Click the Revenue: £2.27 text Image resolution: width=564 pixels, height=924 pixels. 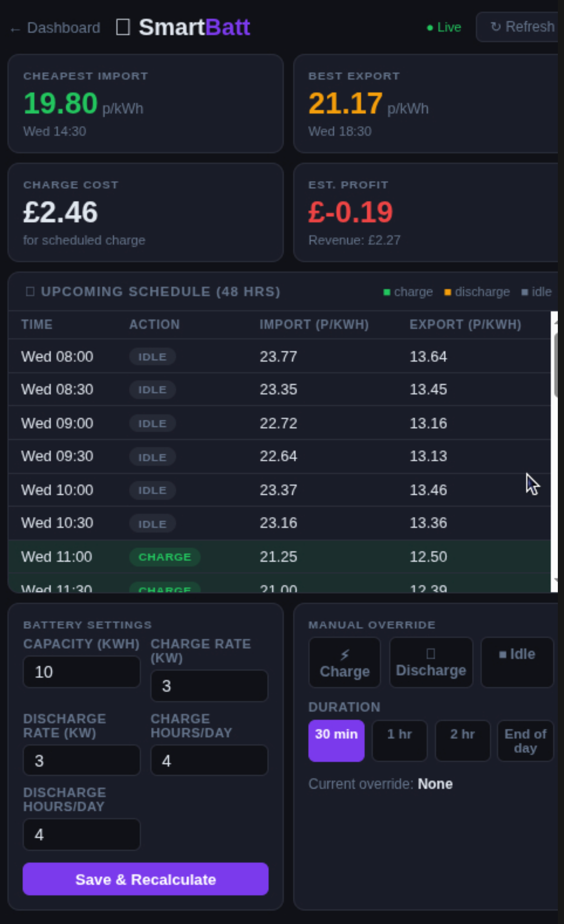pos(354,240)
